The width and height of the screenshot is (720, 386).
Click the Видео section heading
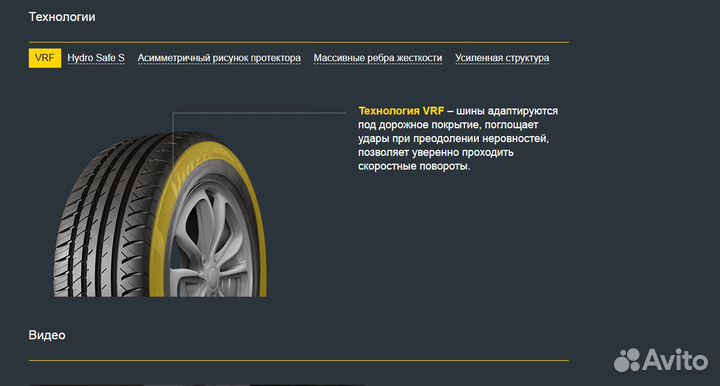[47, 335]
